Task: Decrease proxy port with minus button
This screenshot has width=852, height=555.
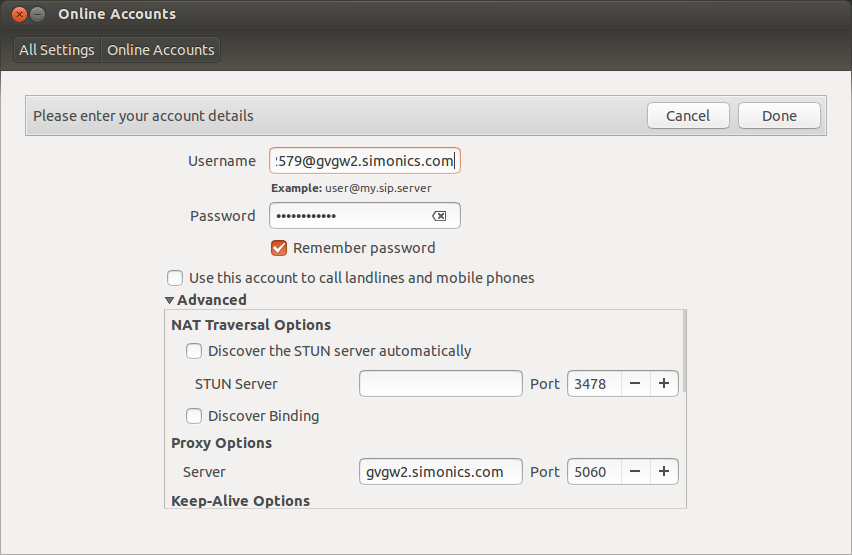Action: pyautogui.click(x=636, y=472)
